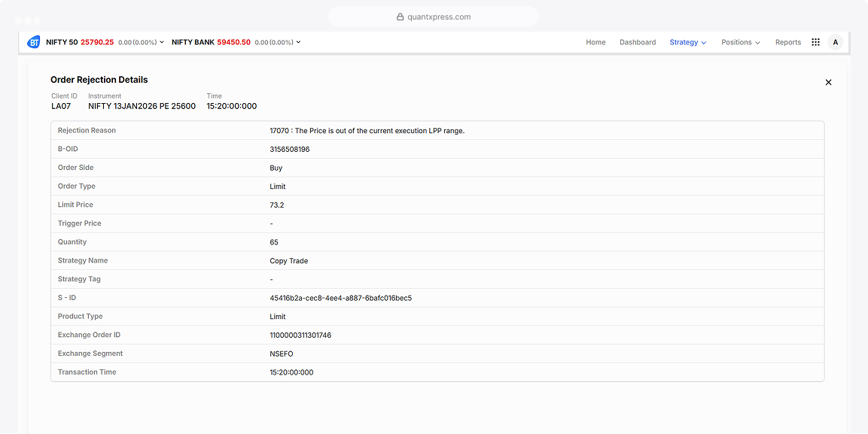This screenshot has height=434, width=868.
Task: Select the S - ID value
Action: (341, 298)
